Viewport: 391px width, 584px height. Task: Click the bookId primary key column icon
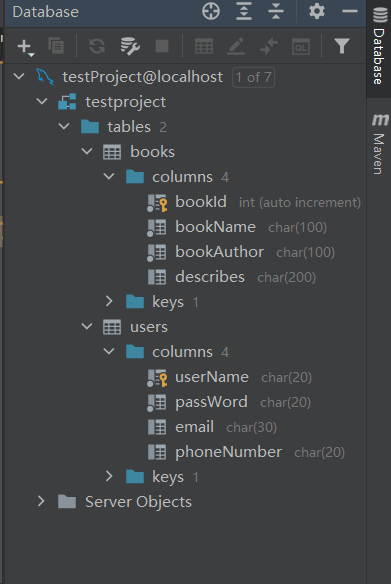pos(157,203)
